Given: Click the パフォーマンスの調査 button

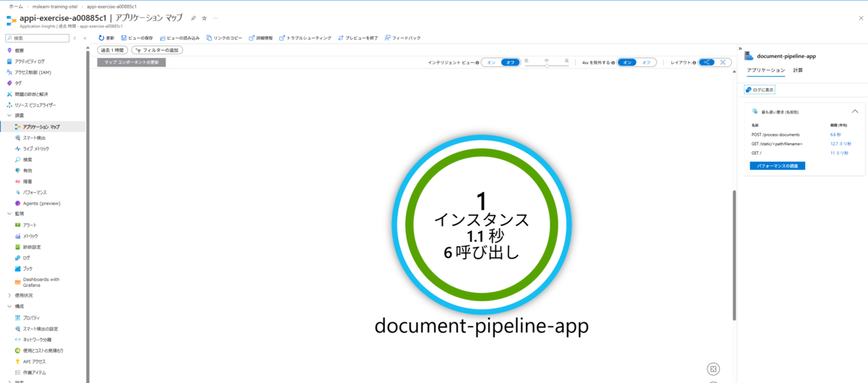Looking at the screenshot, I should pos(778,165).
